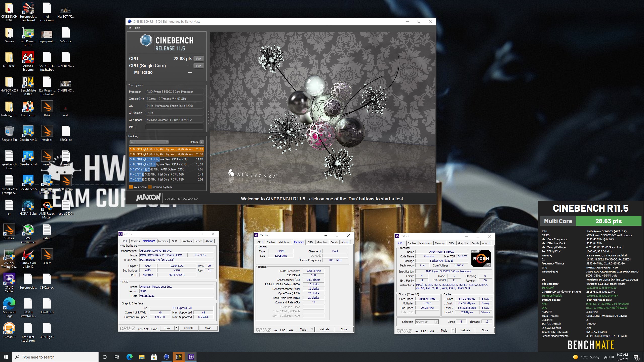Open the Core Temp desktop icon
This screenshot has width=644, height=362.
28,109
